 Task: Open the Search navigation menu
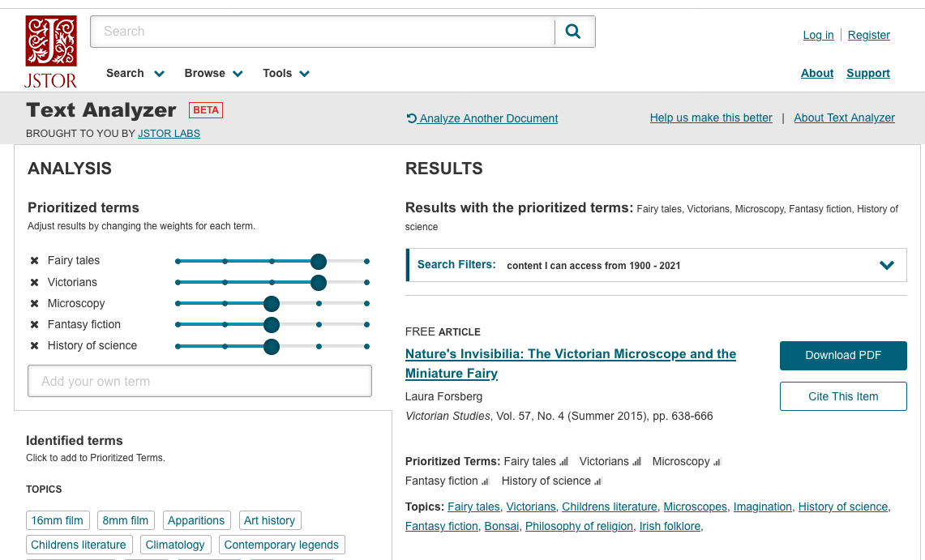pyautogui.click(x=135, y=74)
